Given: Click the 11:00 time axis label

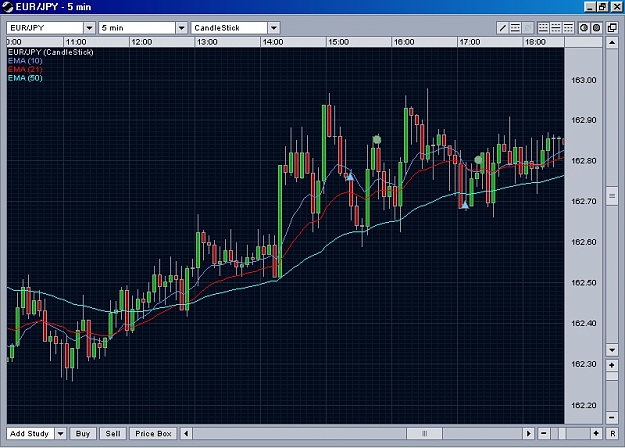Looking at the screenshot, I should click(76, 42).
